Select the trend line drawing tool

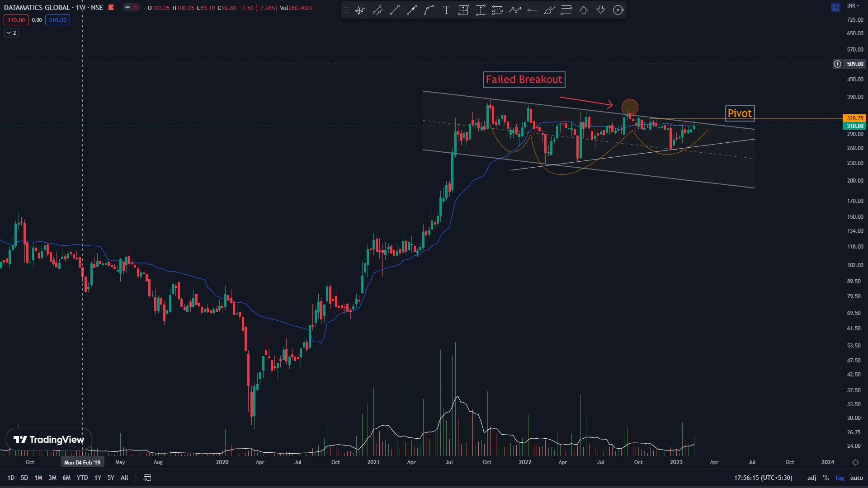(x=395, y=10)
